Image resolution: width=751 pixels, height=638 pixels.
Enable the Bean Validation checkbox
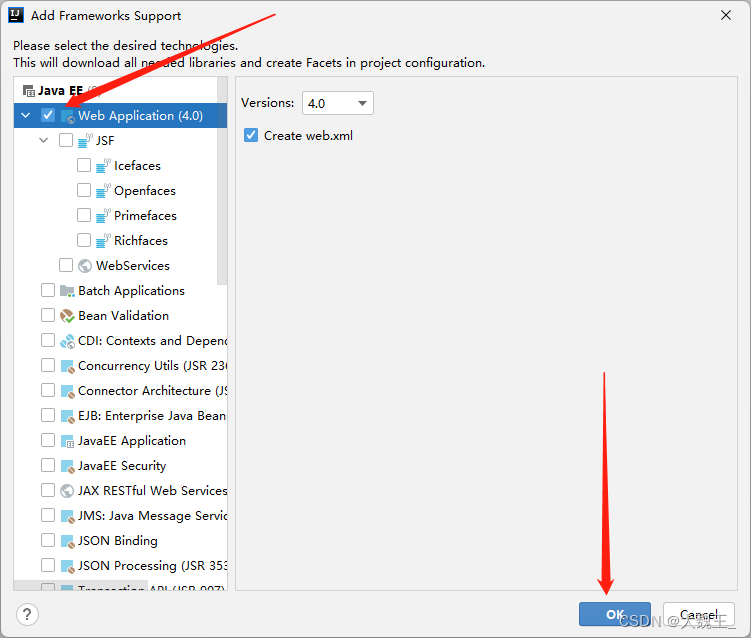click(x=48, y=315)
